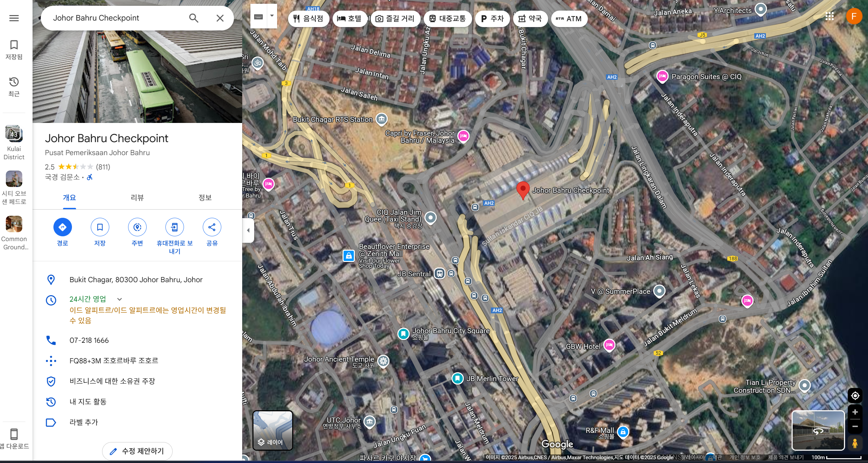Toggle the Hotels (호텔) filter chip
This screenshot has width=868, height=463.
coord(349,18)
